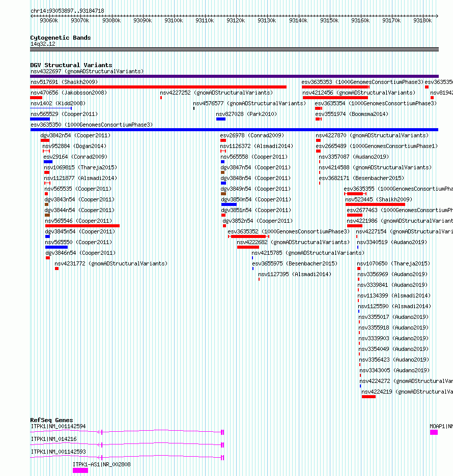This screenshot has height=476, width=453.
Task: Click ITPK1|NM_001142593 transcript label
Action: pos(59,452)
